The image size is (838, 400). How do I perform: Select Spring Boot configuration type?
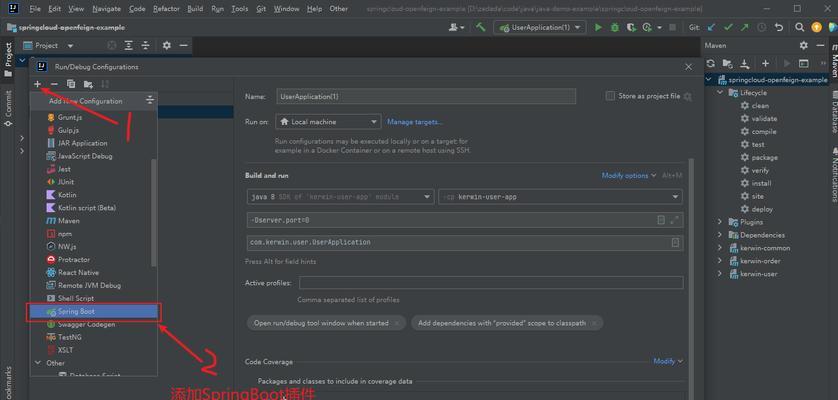pyautogui.click(x=94, y=311)
